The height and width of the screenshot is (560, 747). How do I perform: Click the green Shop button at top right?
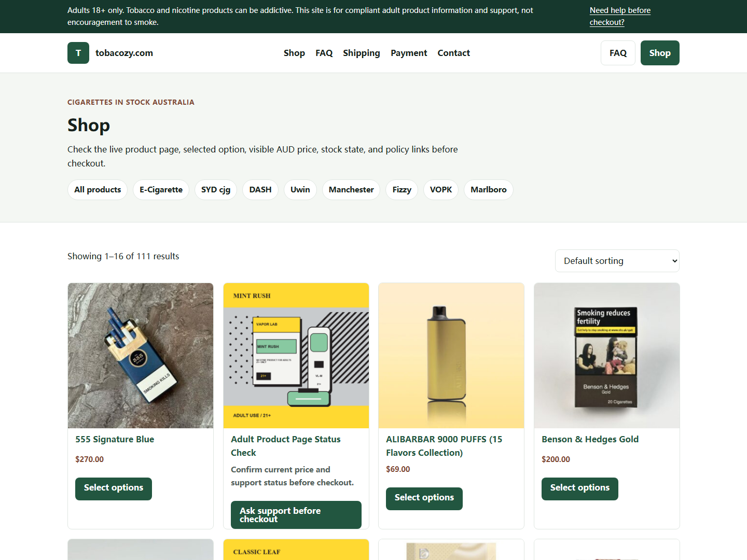pos(660,53)
